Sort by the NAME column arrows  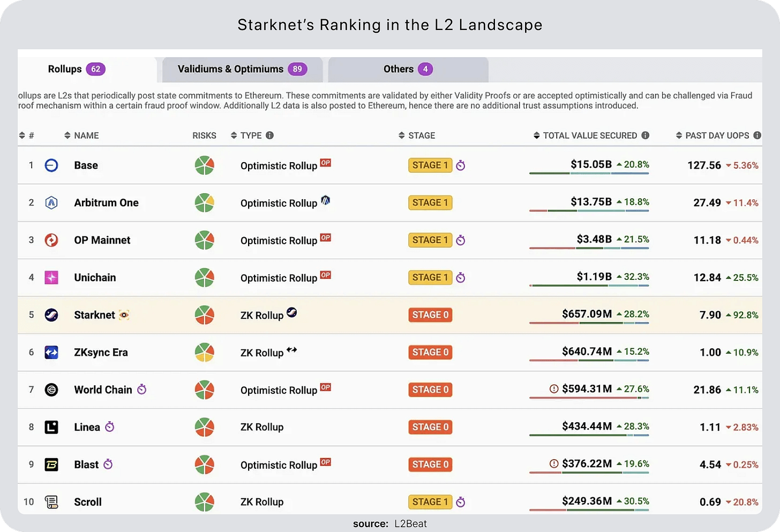coord(66,135)
